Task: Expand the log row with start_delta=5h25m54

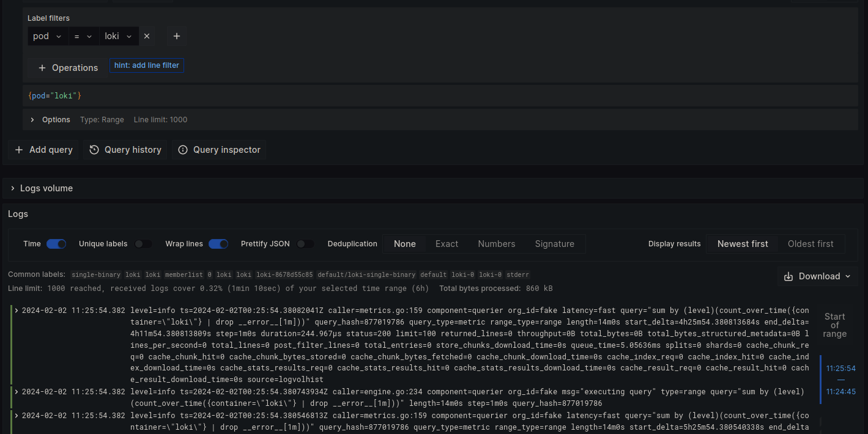Action: click(x=17, y=416)
